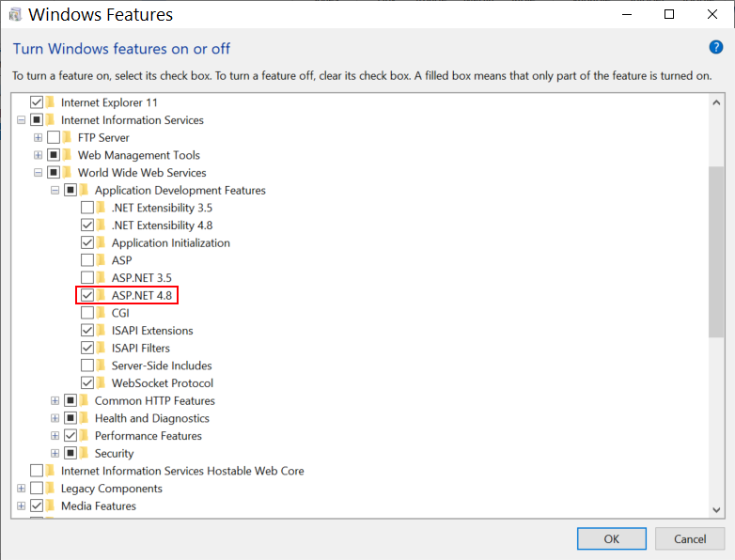Image resolution: width=735 pixels, height=560 pixels.
Task: Uncheck the WebSocket Protocol checkbox
Action: [x=87, y=382]
